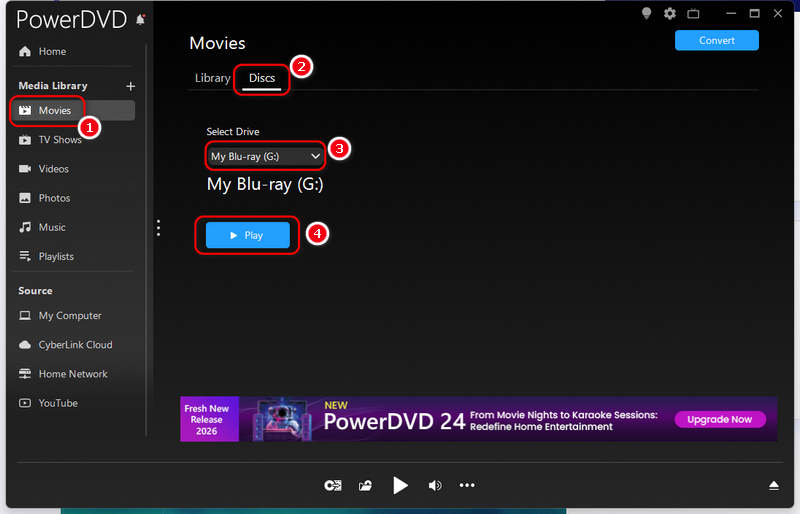Switch to TV mode icon
This screenshot has height=514, width=800.
point(693,14)
